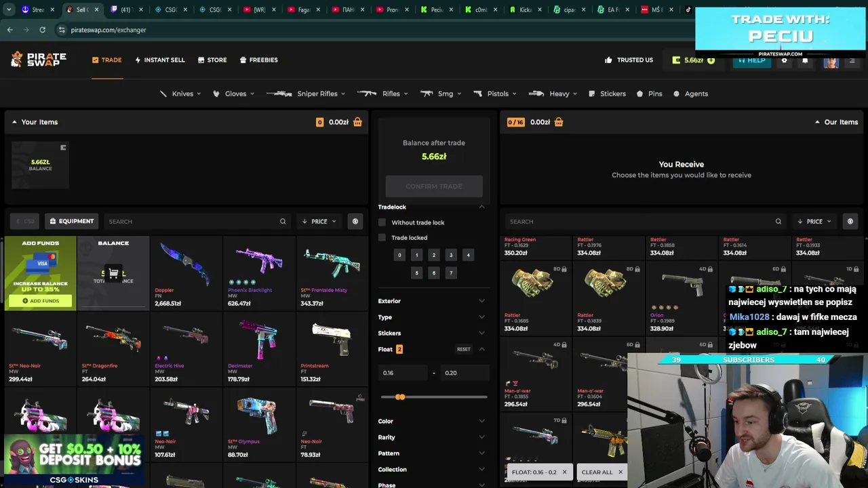Open the Knives category dropdown
The width and height of the screenshot is (868, 488).
tap(180, 94)
